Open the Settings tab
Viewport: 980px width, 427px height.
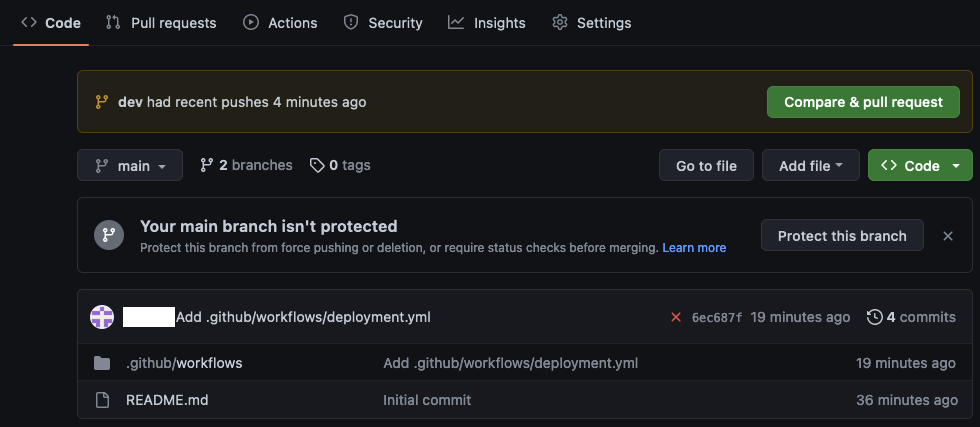592,22
